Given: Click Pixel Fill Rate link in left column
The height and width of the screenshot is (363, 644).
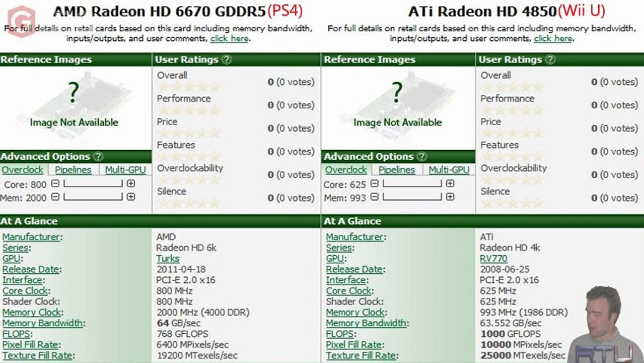Looking at the screenshot, I should (30, 345).
